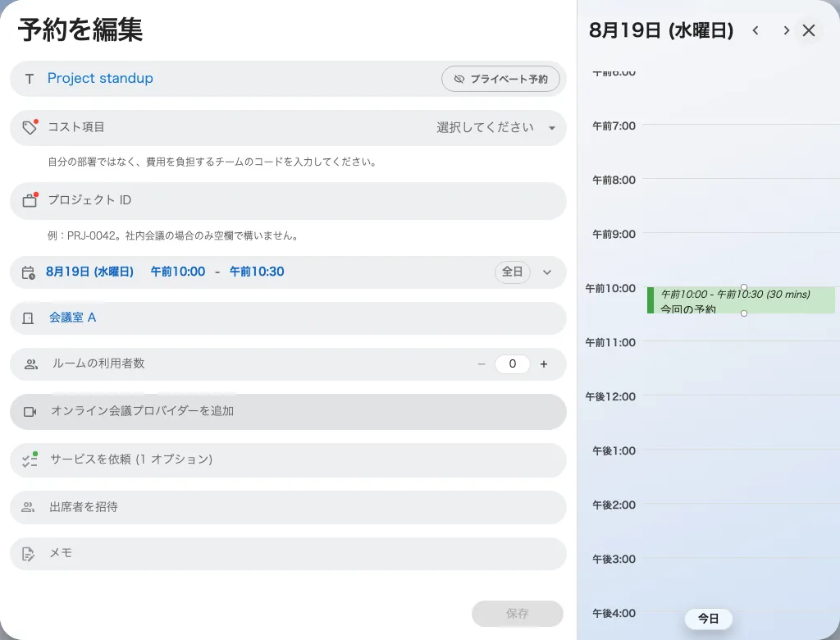This screenshot has height=640, width=840.
Task: Click the cost item tag icon
Action: click(x=30, y=127)
